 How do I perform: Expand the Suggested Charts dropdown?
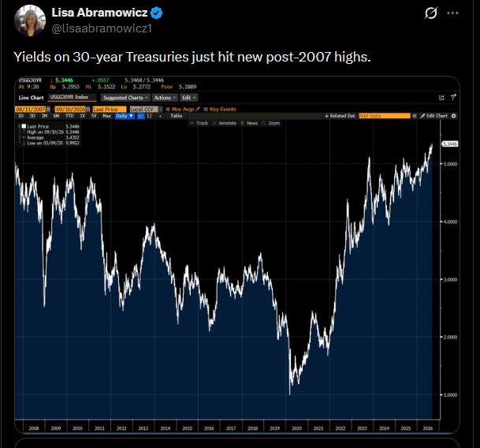pyautogui.click(x=125, y=98)
